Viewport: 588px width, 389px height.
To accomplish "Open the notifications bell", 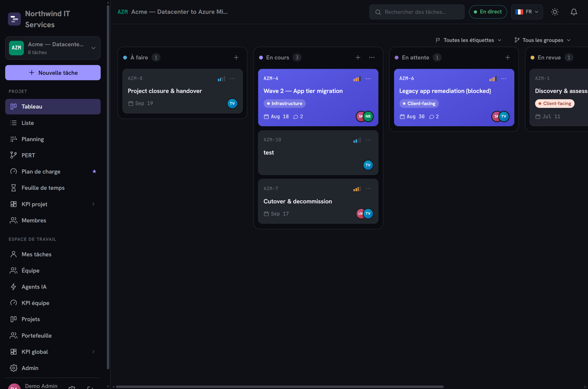I will pyautogui.click(x=574, y=12).
